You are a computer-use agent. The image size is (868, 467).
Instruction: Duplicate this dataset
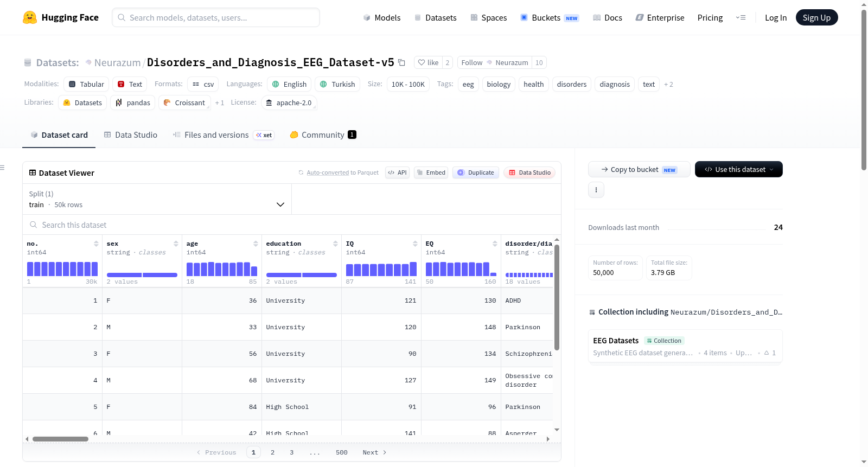[476, 172]
